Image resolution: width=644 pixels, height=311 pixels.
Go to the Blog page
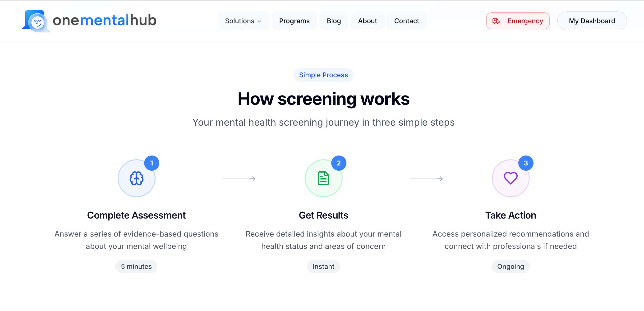tap(334, 21)
